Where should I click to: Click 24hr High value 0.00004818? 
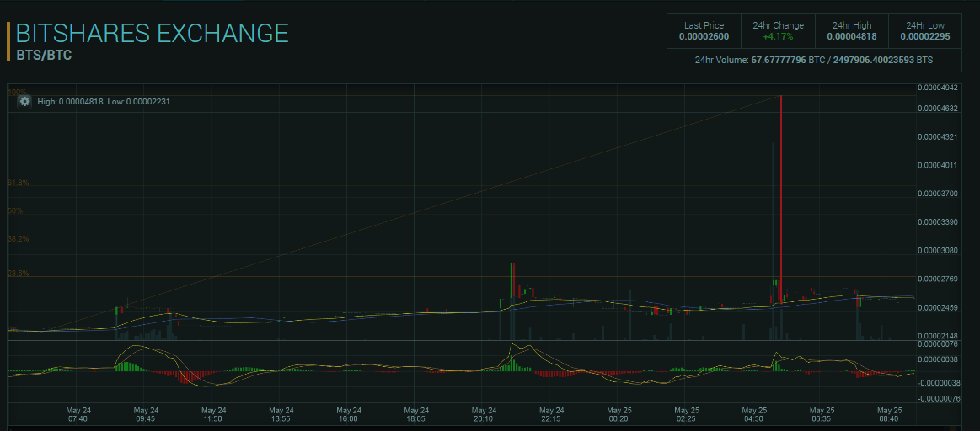(x=851, y=37)
